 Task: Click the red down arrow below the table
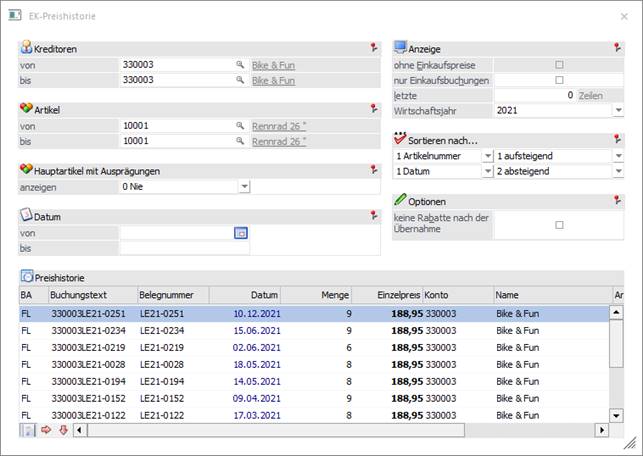(x=63, y=430)
